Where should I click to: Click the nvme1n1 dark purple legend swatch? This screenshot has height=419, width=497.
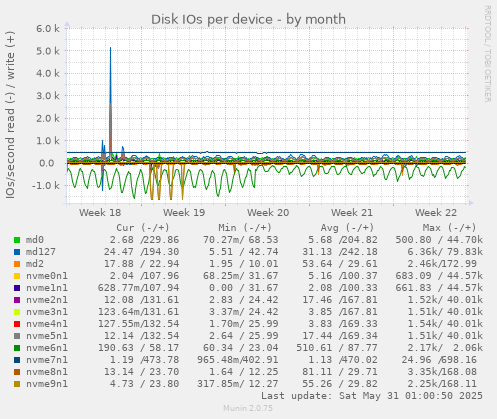pyautogui.click(x=17, y=288)
